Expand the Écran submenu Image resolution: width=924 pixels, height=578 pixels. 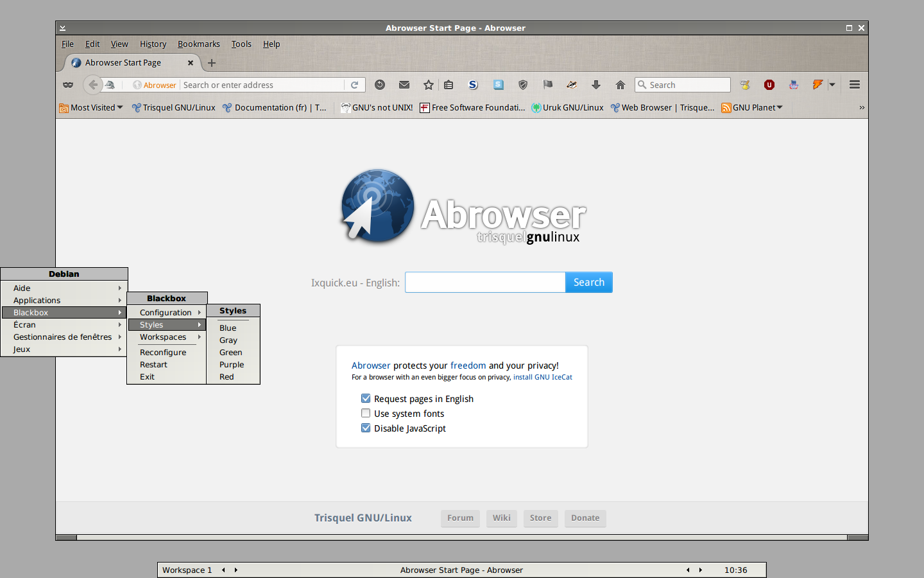click(x=64, y=324)
